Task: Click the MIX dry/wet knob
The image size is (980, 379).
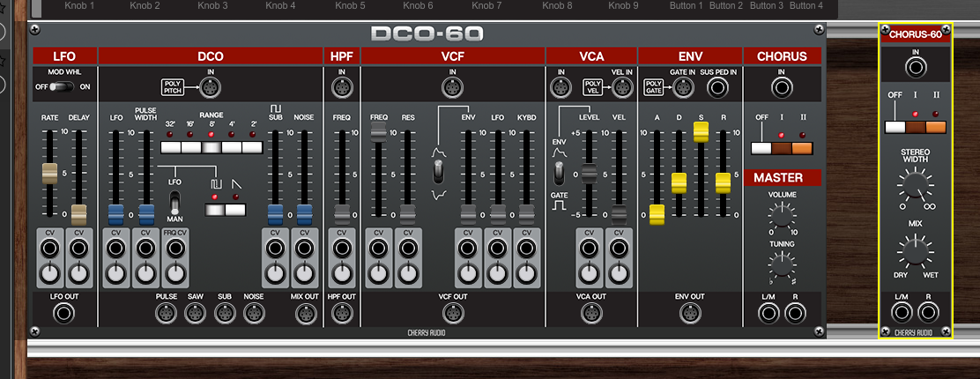Action: point(915,251)
